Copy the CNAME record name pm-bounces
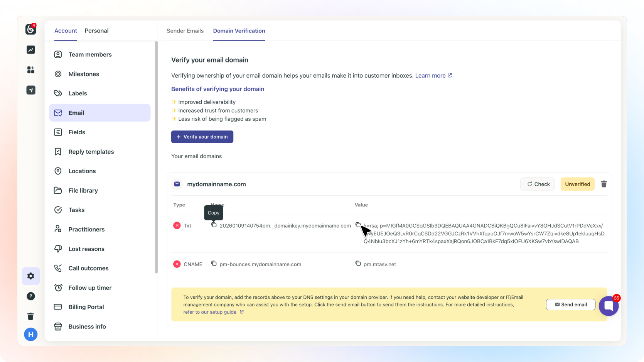644x362 pixels. (214, 264)
